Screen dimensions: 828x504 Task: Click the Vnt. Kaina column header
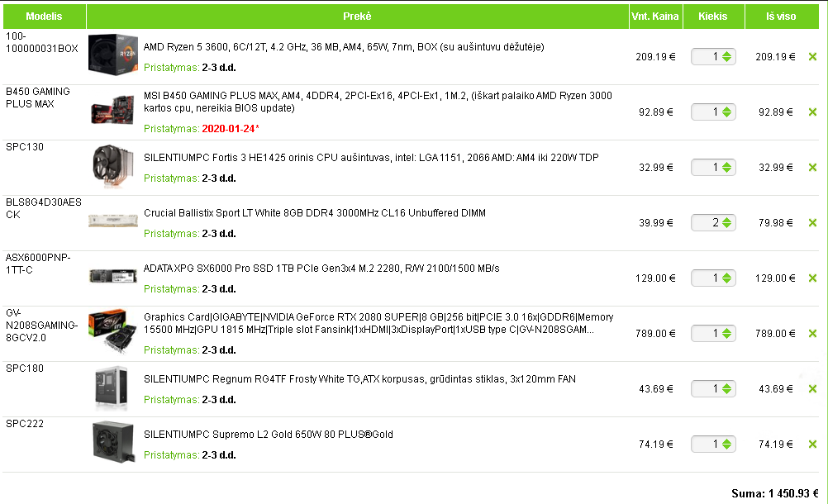tap(656, 17)
